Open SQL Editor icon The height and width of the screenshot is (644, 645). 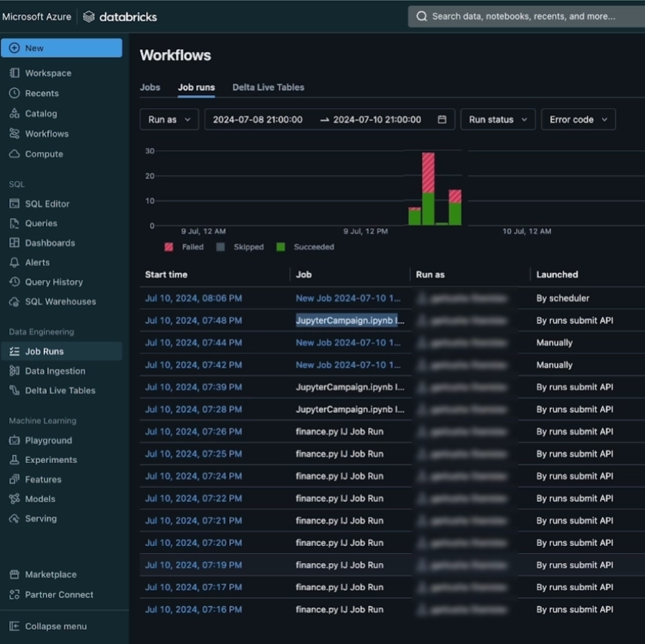pyautogui.click(x=14, y=203)
